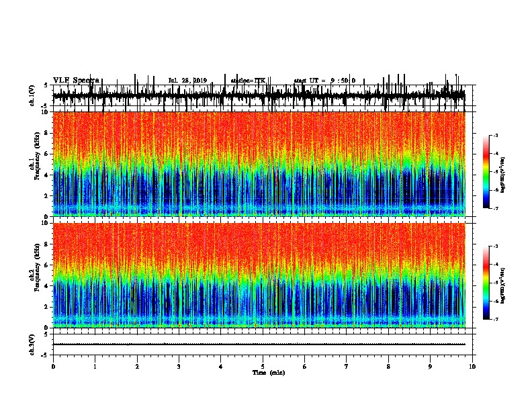Click the "ch.1(V)" waveform axis label
This screenshot has height=411, width=532.
32,95
